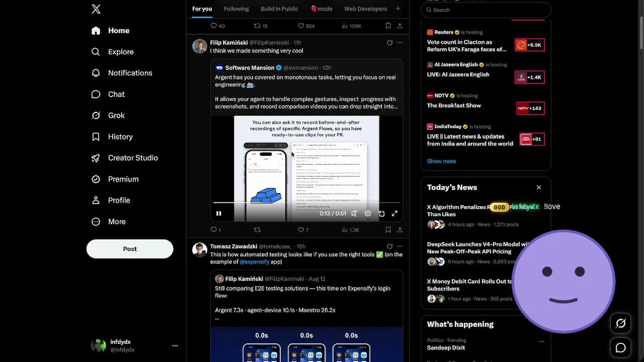
Task: Join Reuters live stream with 6.5K listeners
Action: 530,45
